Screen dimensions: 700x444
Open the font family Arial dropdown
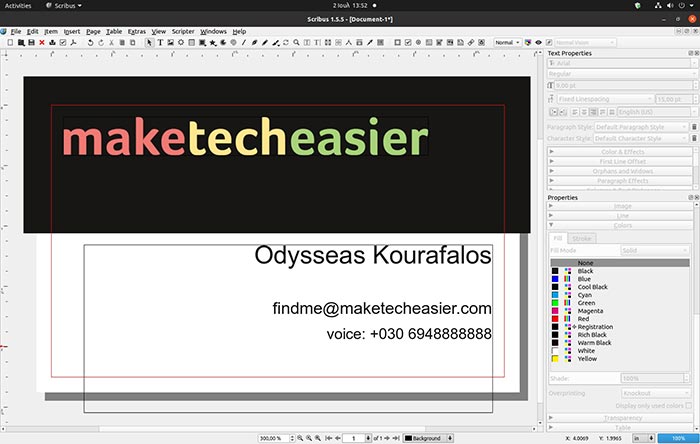click(x=622, y=63)
